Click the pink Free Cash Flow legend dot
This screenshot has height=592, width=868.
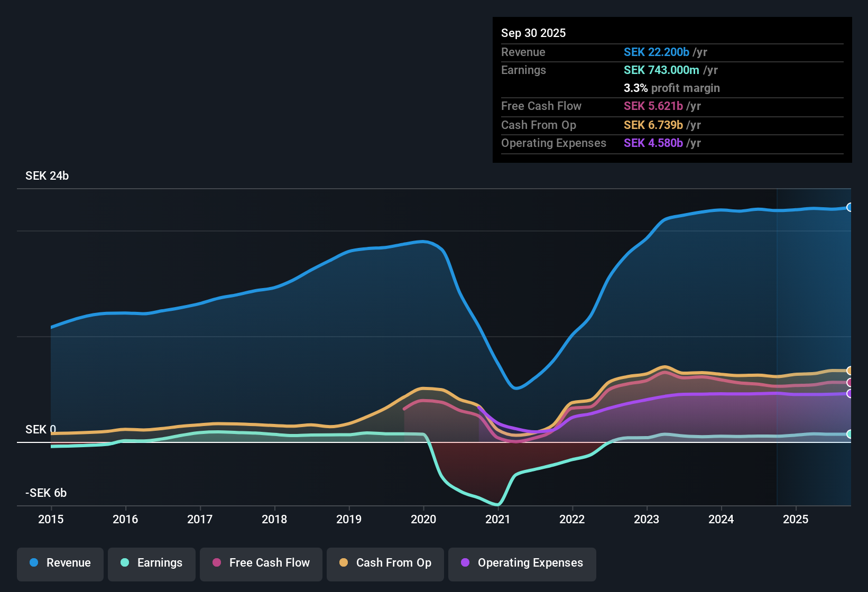pyautogui.click(x=216, y=563)
